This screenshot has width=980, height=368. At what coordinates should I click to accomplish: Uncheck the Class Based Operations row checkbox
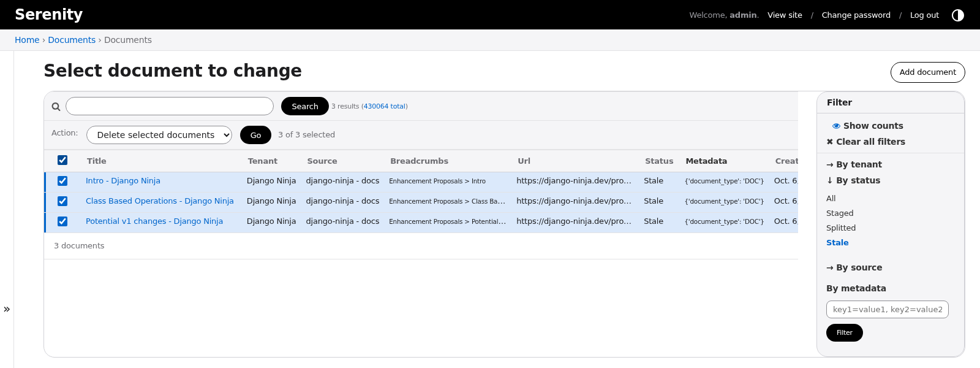62,201
